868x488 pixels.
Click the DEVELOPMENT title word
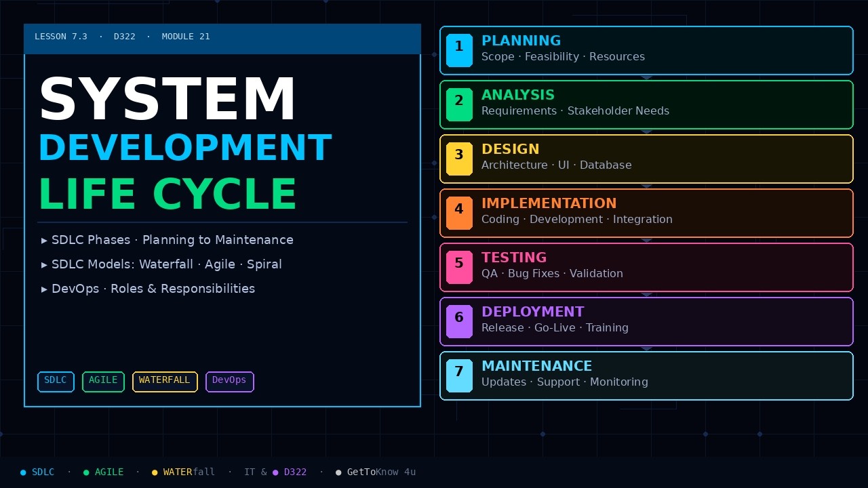click(185, 148)
